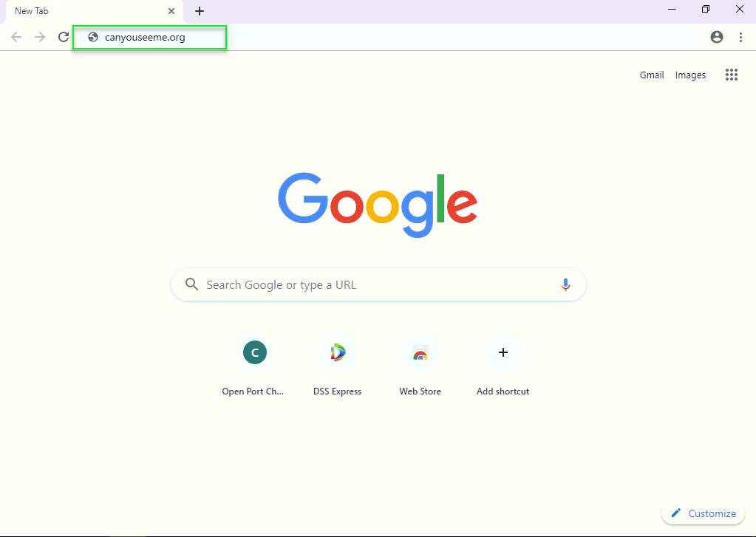Open the Chrome profile avatar
The image size is (756, 537).
717,37
